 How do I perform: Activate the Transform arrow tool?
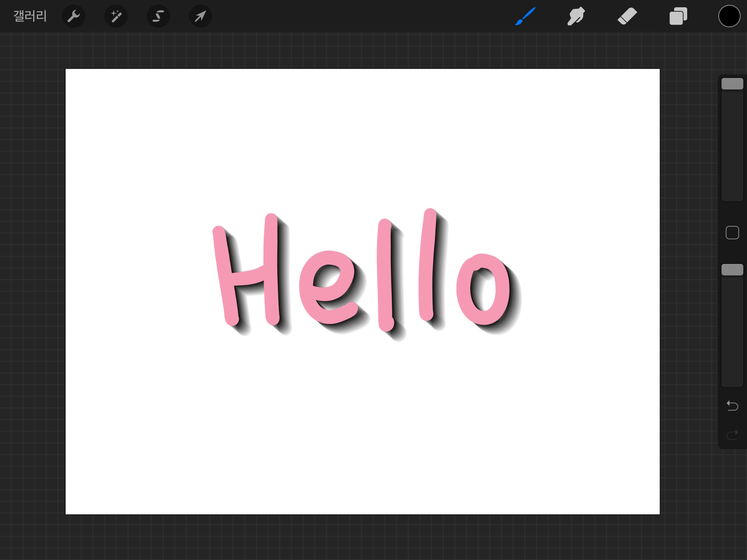tap(200, 16)
